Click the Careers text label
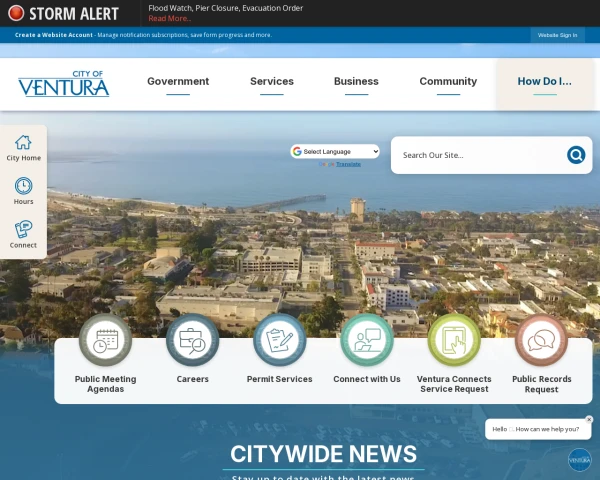Screen dimensions: 600x480 click(x=192, y=379)
